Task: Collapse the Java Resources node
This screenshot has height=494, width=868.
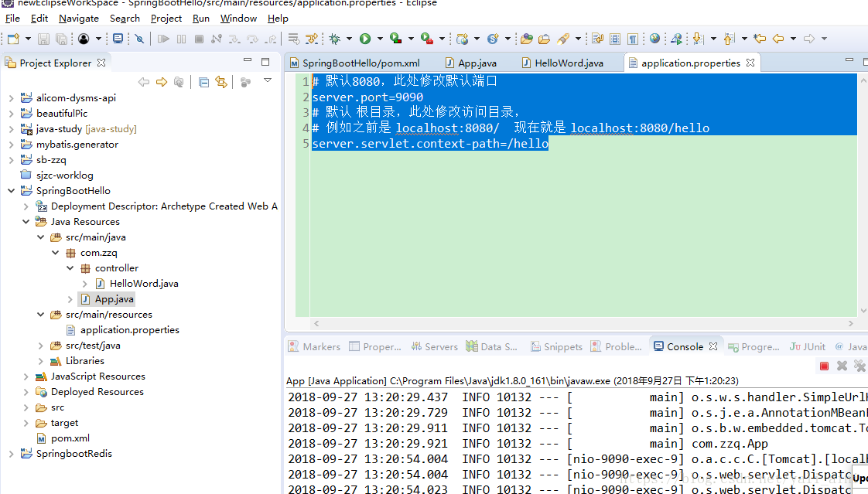Action: pos(26,222)
